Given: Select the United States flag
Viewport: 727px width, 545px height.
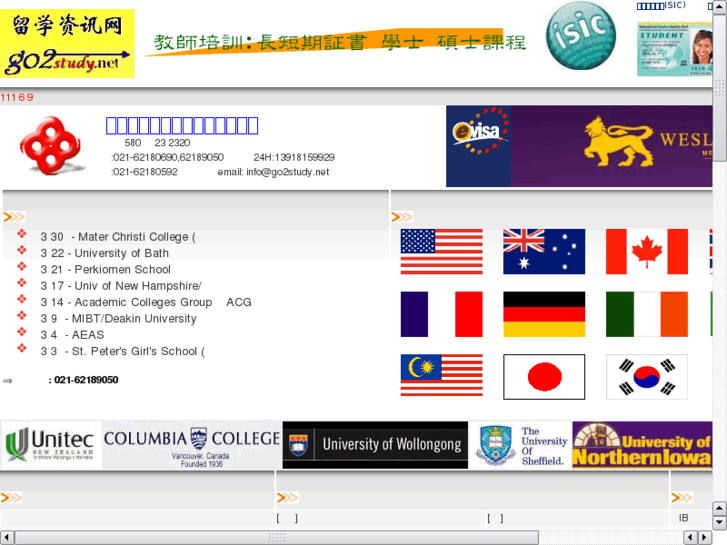Looking at the screenshot, I should [441, 251].
